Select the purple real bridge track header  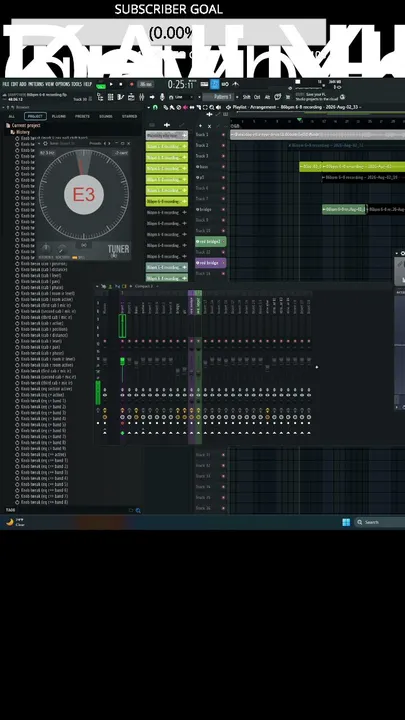(211, 263)
